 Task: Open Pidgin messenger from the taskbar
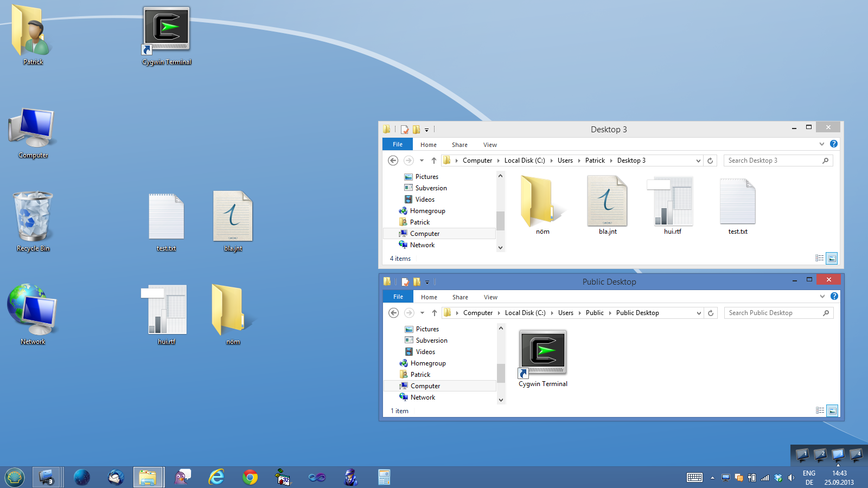(x=183, y=477)
